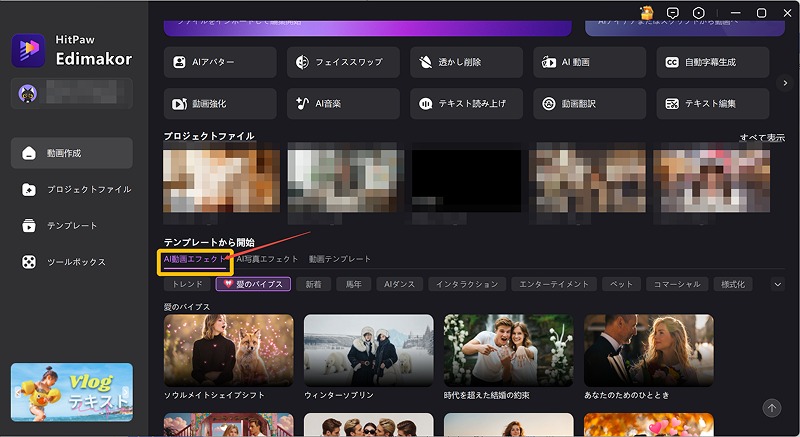Image resolution: width=800 pixels, height=437 pixels.
Task: Open the AI 動画 generator
Action: [589, 62]
